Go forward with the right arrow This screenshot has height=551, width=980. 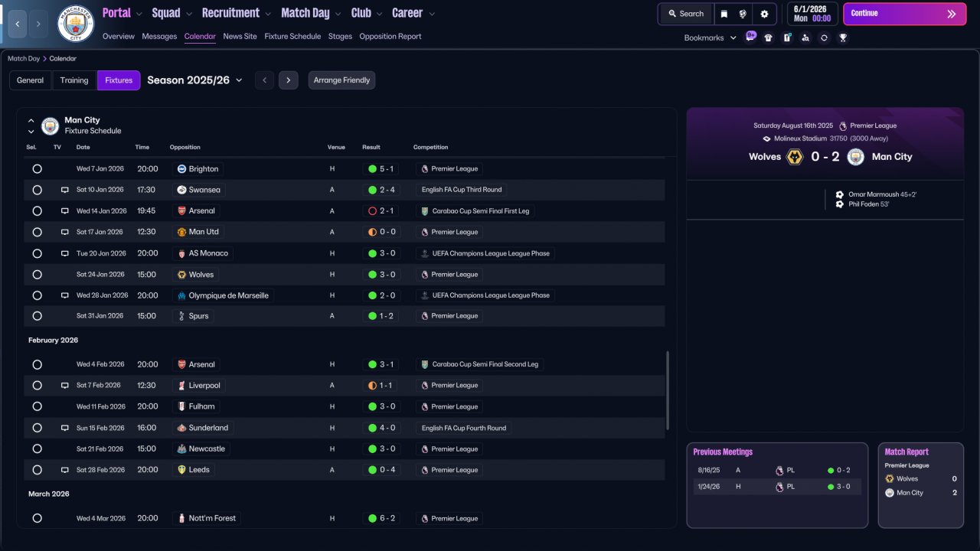[39, 24]
